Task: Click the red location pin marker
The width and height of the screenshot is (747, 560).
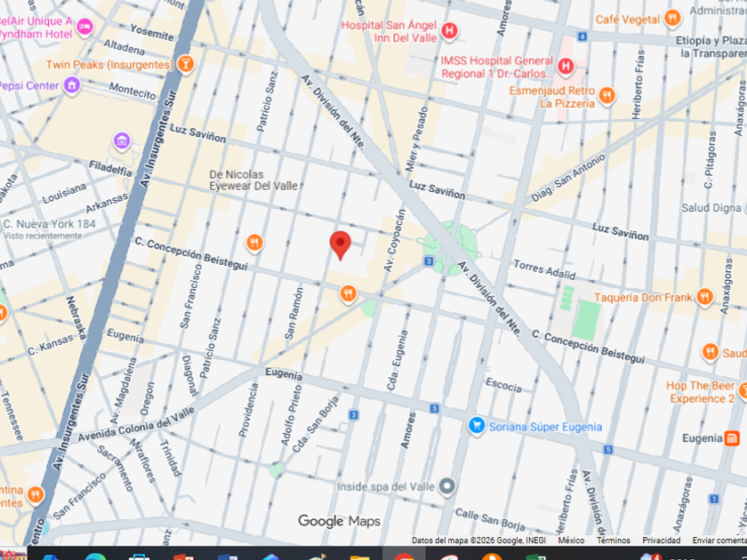Action: pos(340,244)
